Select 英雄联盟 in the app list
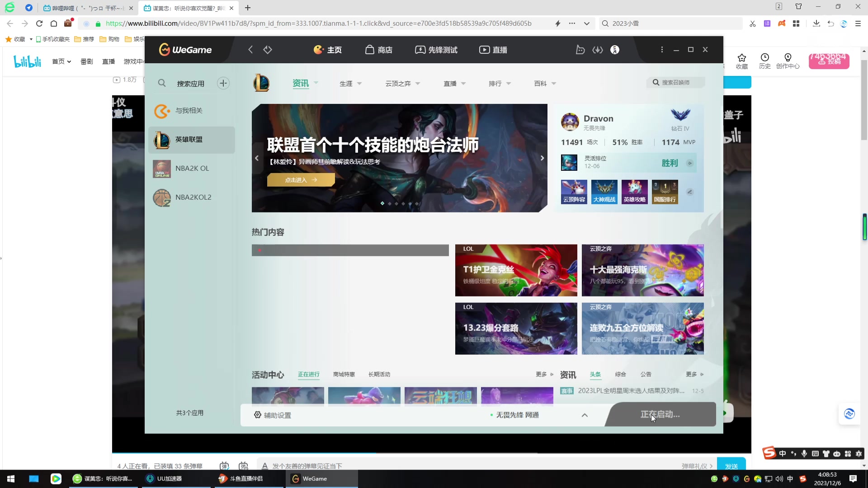 [192, 140]
